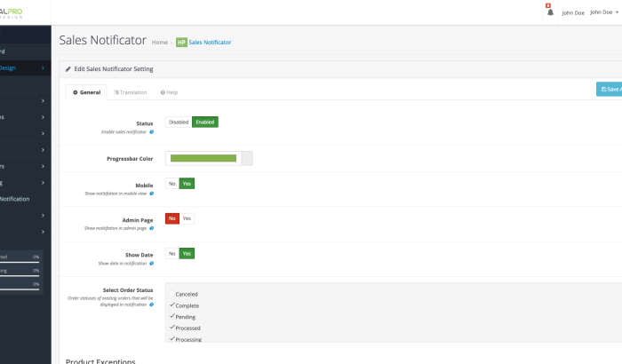622x364 pixels.
Task: Expand the Design sidebar menu chevron
Action: [43, 68]
